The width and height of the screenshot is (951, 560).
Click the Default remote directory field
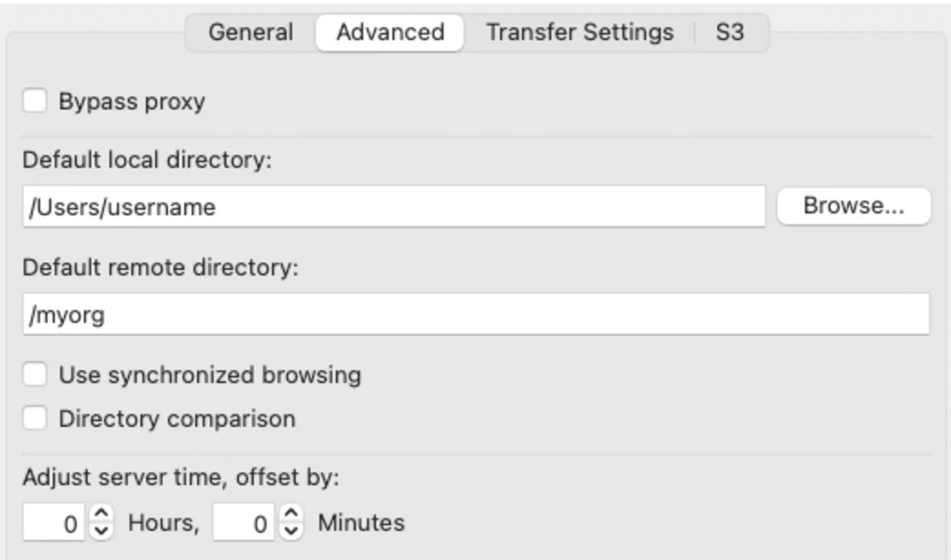tap(475, 315)
